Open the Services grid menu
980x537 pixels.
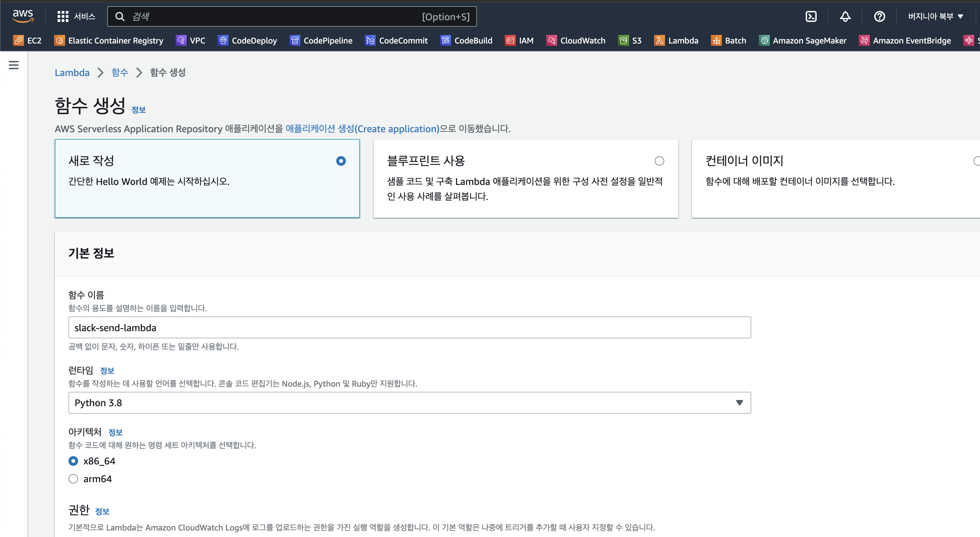(x=76, y=16)
